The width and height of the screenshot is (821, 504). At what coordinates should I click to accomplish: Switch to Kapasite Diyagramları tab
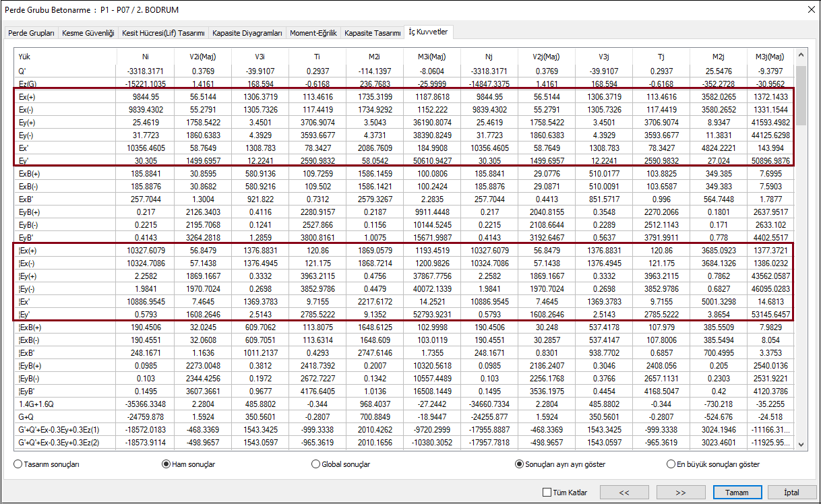[247, 32]
